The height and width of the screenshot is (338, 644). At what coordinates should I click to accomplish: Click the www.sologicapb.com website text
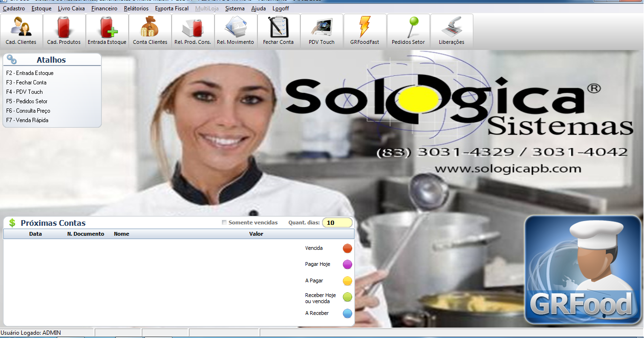coord(508,169)
